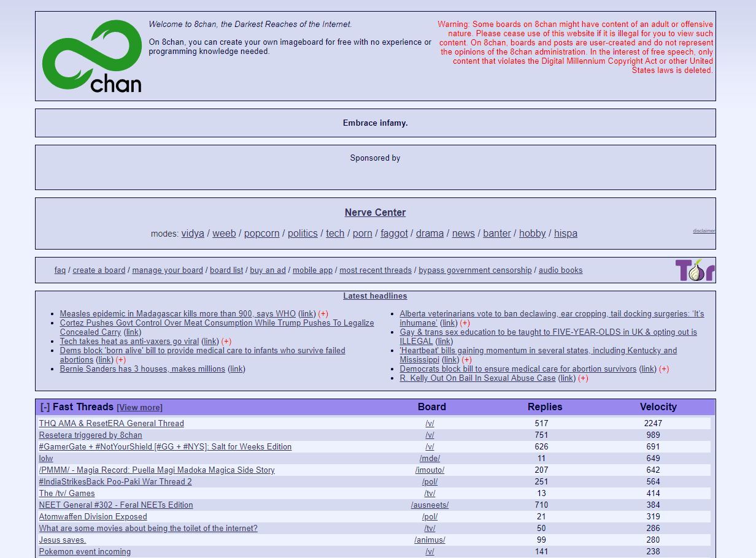
Task: Switch to drama mode
Action: click(430, 234)
